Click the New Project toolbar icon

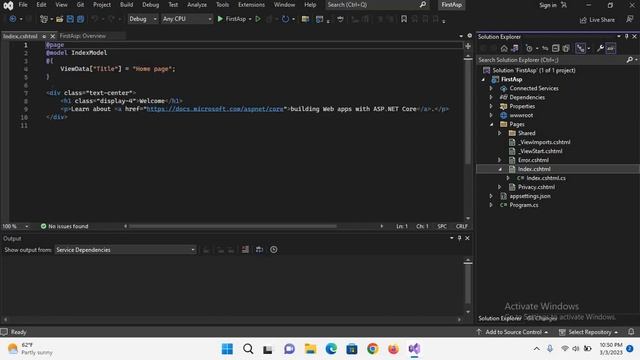[x=44, y=19]
